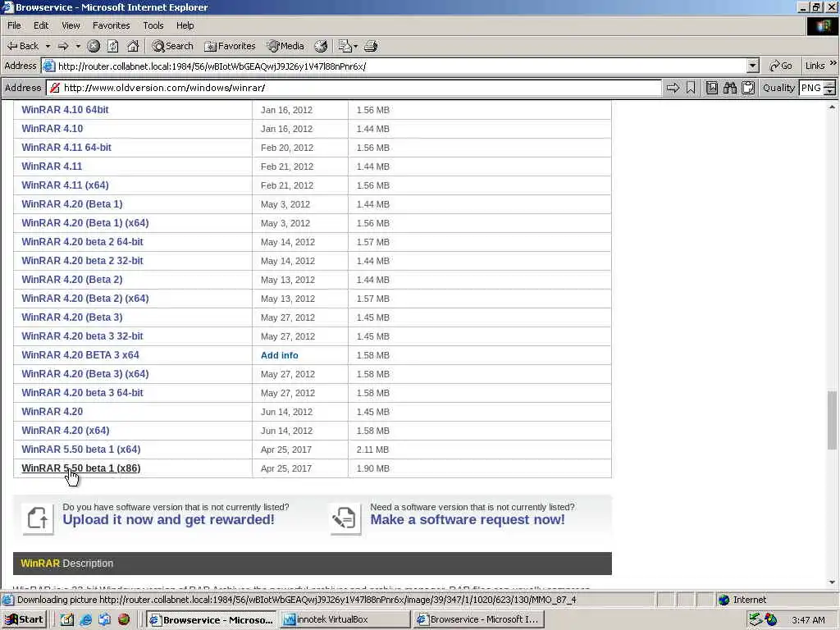Open the Favorites toolbar button
The image size is (840, 630).
[231, 46]
